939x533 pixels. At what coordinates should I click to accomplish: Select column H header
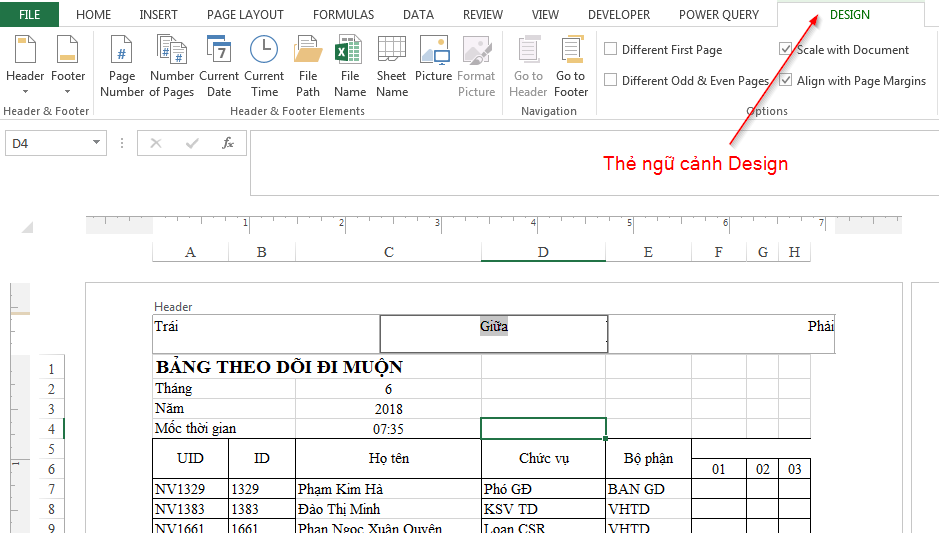(794, 252)
